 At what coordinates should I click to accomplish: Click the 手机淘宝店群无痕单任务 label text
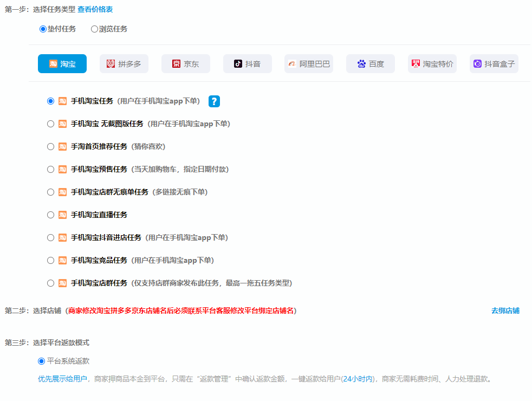(x=109, y=192)
